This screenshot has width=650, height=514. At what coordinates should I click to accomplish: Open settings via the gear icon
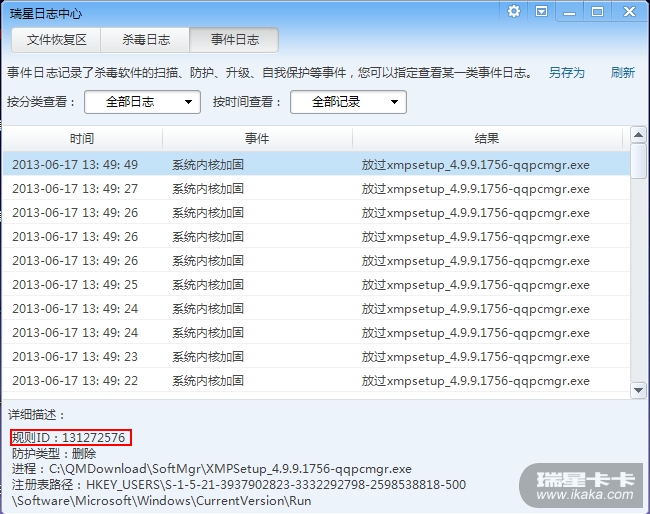pyautogui.click(x=514, y=11)
